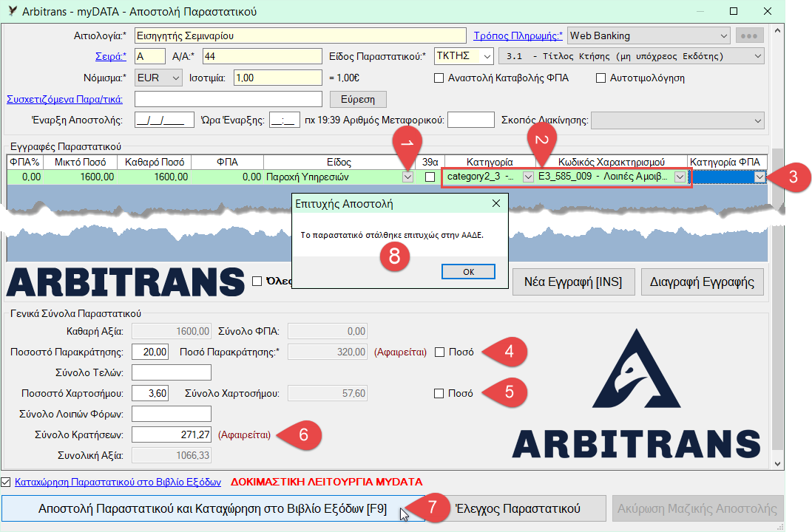812x532 pixels.
Task: Click the scroll down arrow of the vertical scrollbar
Action: pyautogui.click(x=777, y=464)
